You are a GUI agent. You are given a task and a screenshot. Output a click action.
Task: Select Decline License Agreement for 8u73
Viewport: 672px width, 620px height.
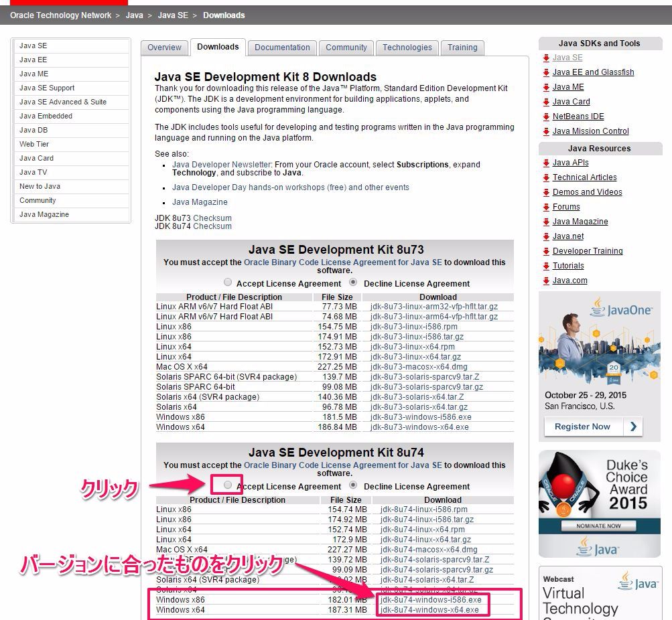pyautogui.click(x=353, y=282)
